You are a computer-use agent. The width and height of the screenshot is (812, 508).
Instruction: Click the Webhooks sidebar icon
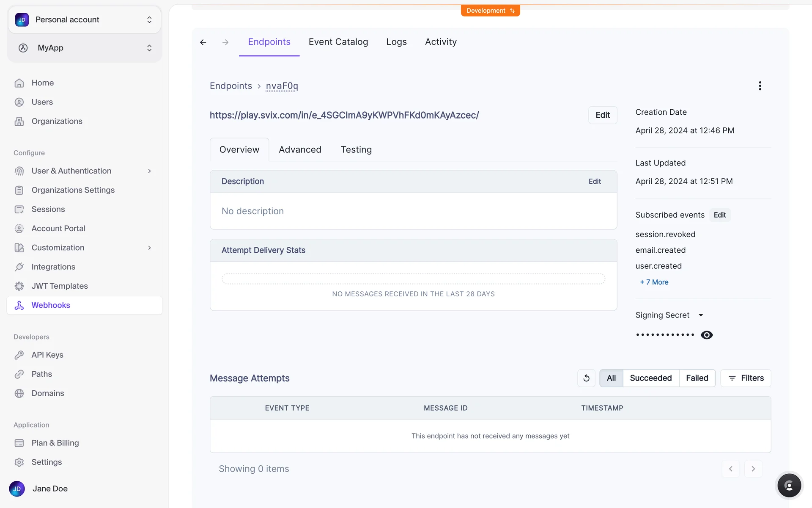(19, 305)
